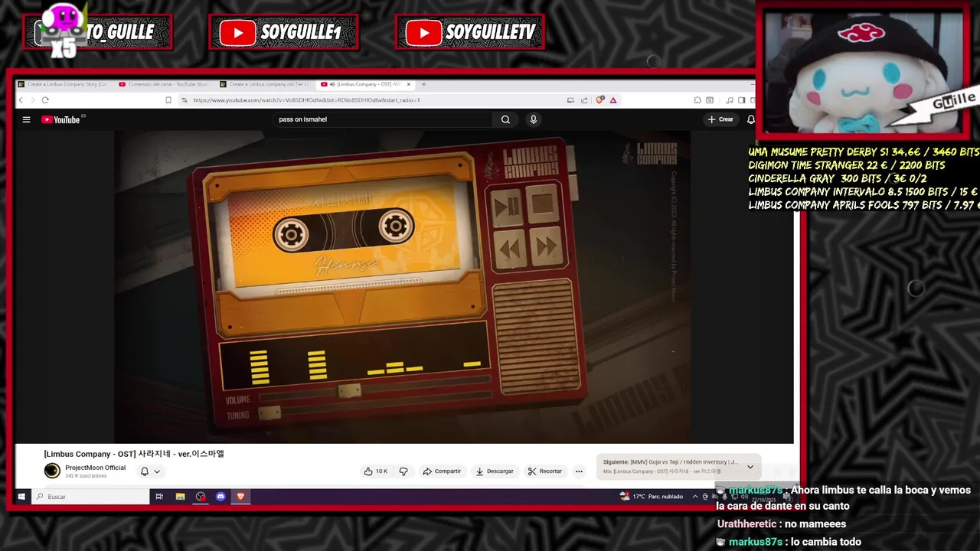The image size is (980, 551).
Task: Reload the current page
Action: point(45,100)
